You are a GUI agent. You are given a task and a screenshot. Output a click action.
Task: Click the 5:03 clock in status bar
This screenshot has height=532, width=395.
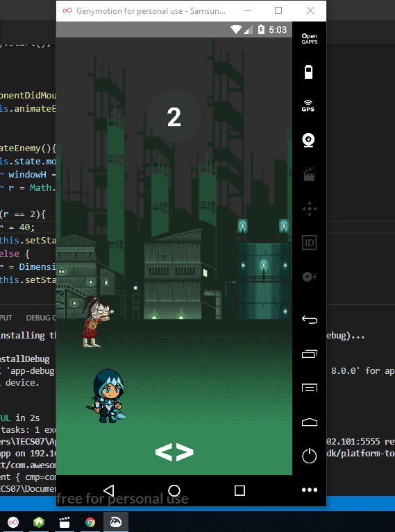pos(278,30)
